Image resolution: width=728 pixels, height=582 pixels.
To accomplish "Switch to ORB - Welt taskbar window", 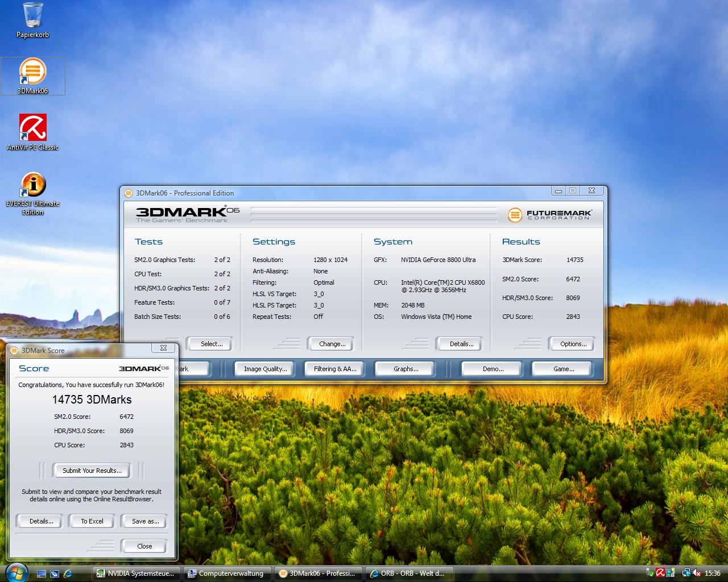I will click(408, 573).
